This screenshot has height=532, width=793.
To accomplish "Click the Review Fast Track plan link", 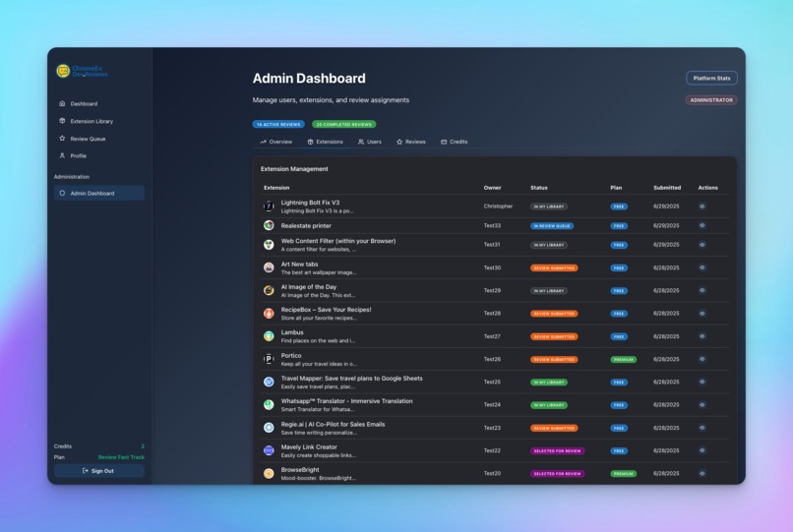I will (x=121, y=457).
